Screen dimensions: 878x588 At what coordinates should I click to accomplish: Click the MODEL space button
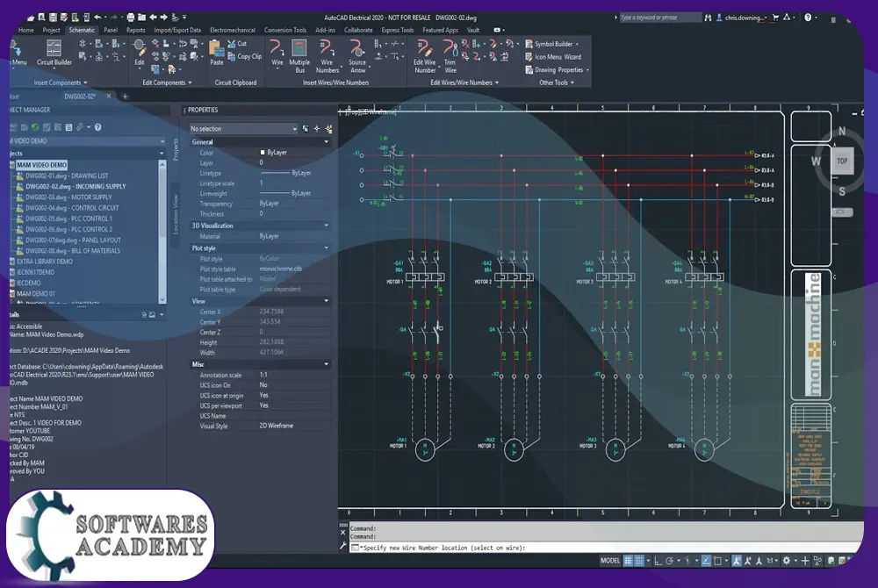(x=610, y=561)
